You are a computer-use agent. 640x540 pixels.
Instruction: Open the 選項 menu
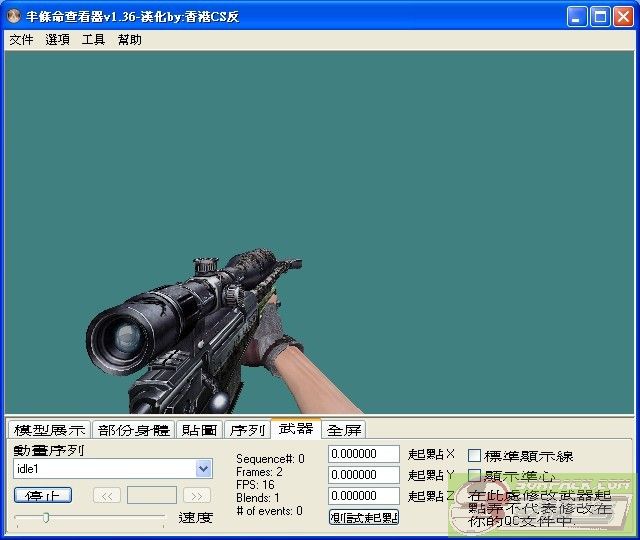(57, 40)
